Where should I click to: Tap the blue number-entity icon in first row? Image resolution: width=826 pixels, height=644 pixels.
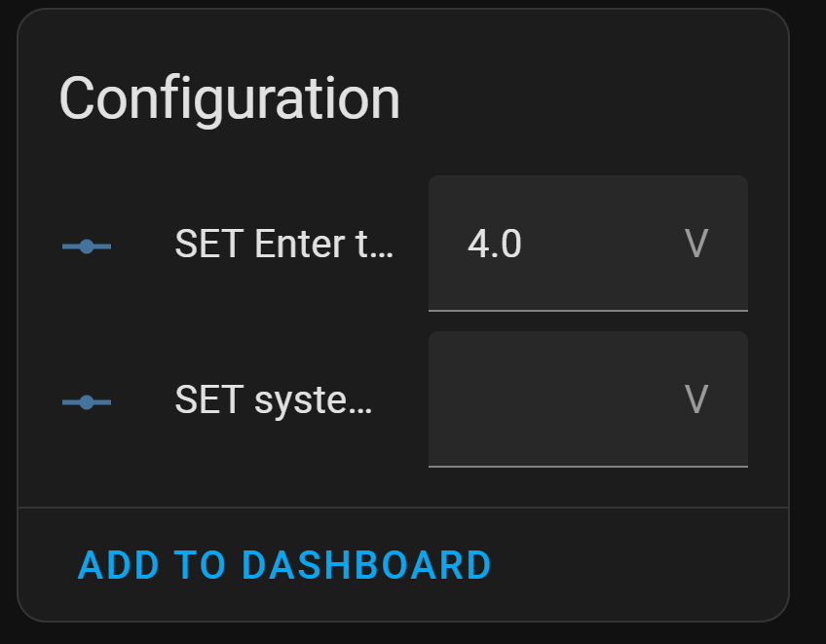(87, 246)
